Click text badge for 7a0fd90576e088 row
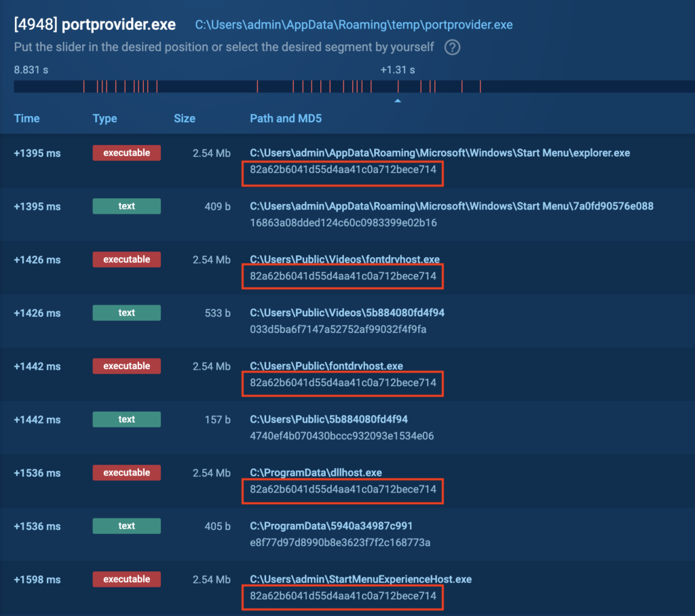 pos(126,206)
